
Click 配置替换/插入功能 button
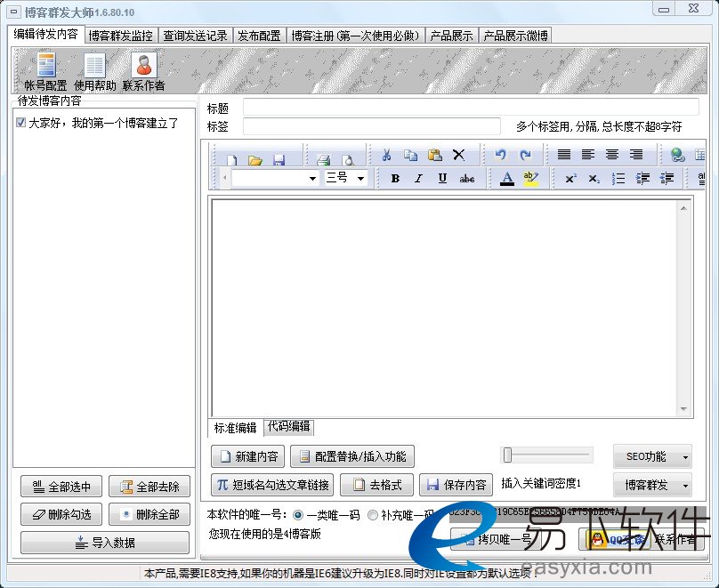point(352,456)
